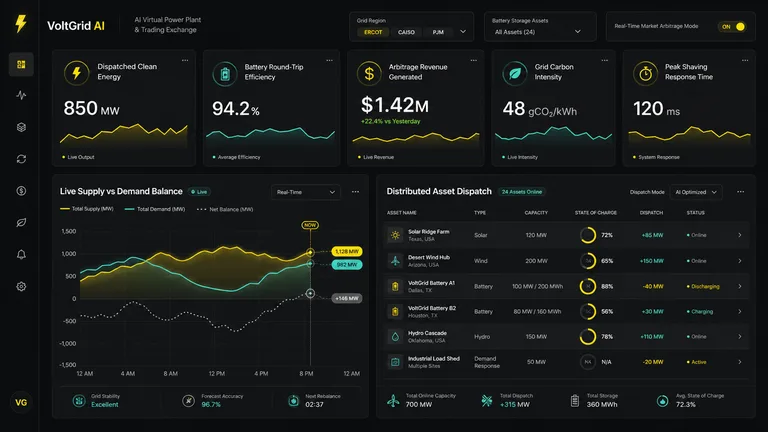Screen dimensions: 768x432
Task: Click the Desert Wind Hub turbine icon
Action: tap(395, 261)
